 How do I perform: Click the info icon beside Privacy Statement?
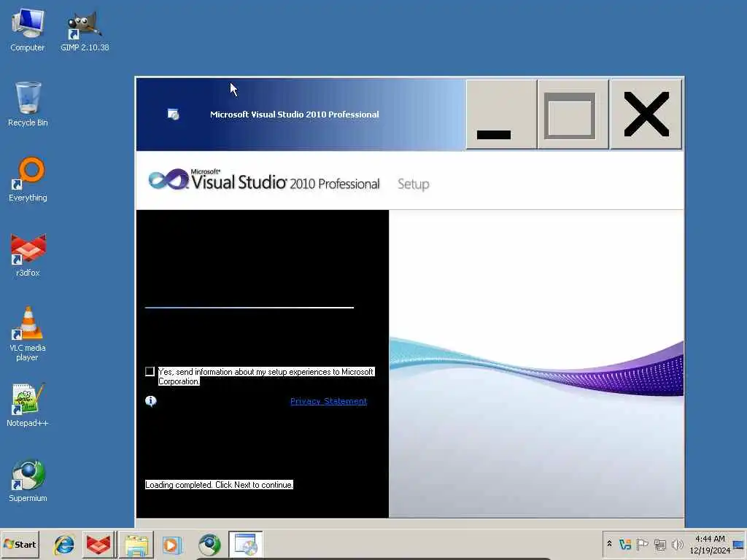150,401
